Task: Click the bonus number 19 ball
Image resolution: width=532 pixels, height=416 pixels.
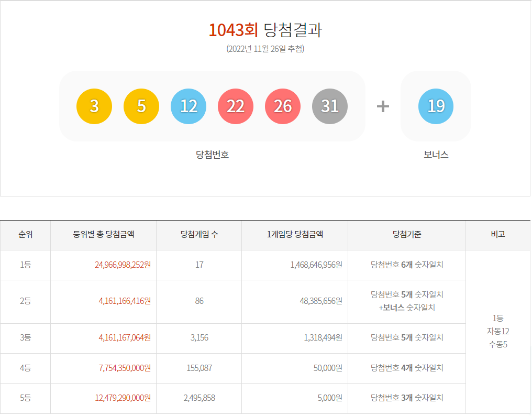Action: click(x=436, y=106)
